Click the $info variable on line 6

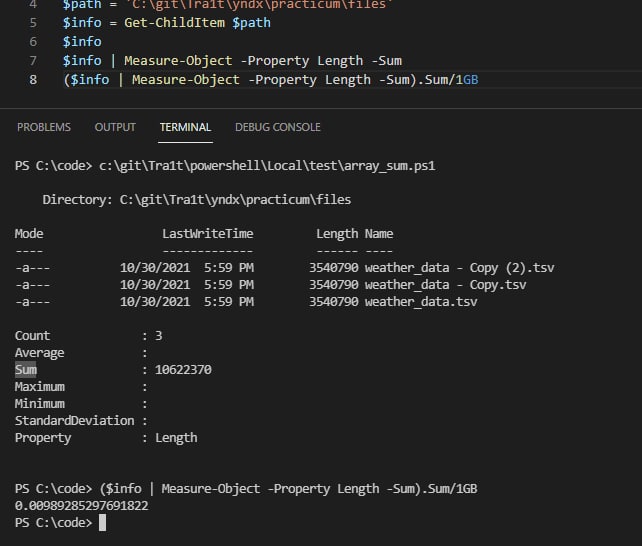tap(82, 42)
